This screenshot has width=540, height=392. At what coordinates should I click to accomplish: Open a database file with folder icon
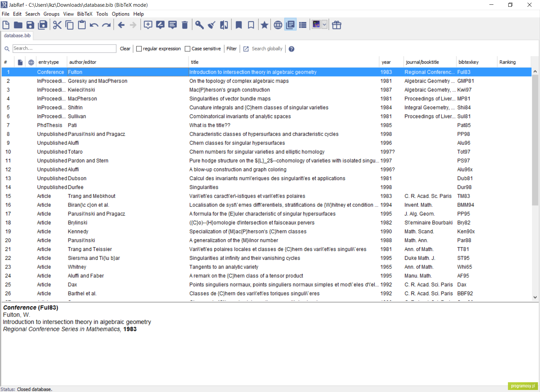18,25
